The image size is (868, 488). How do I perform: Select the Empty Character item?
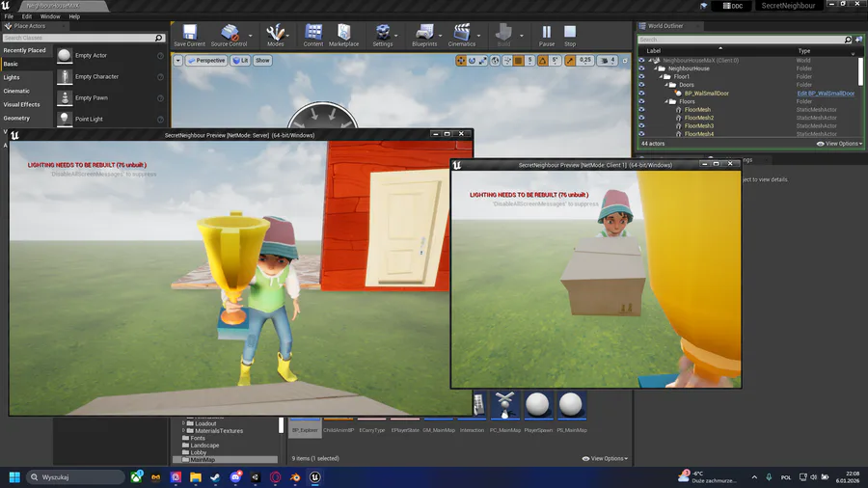(110, 76)
